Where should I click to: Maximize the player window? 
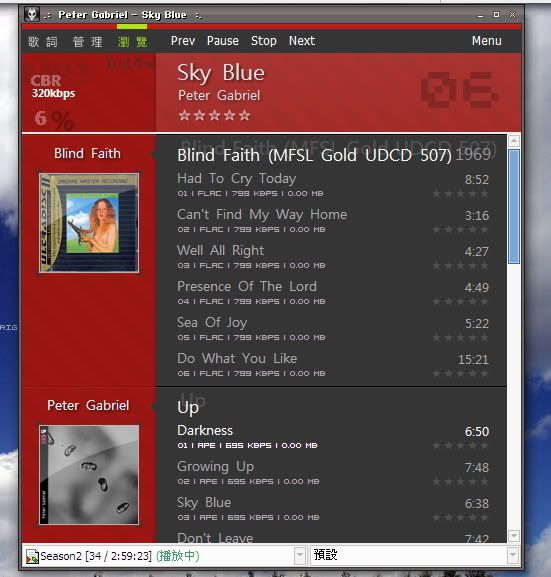point(496,15)
